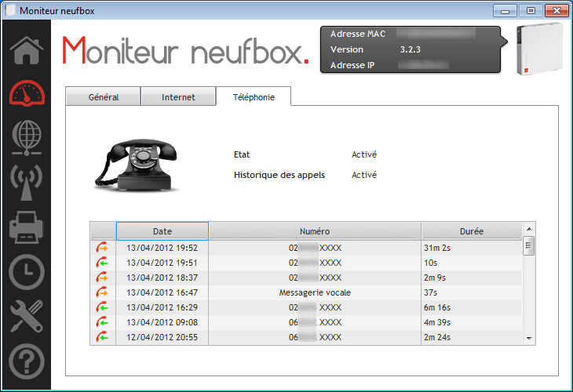Click the call list scroll up arrow
The image size is (573, 392).
pyautogui.click(x=529, y=228)
